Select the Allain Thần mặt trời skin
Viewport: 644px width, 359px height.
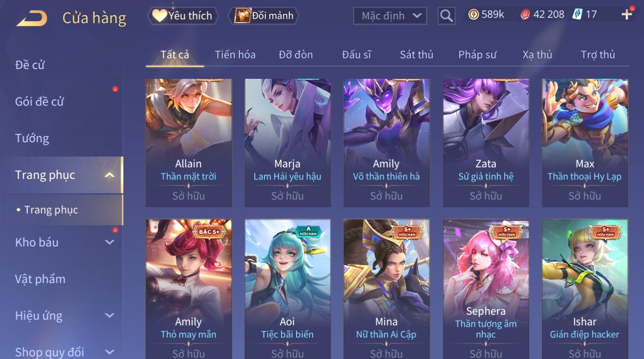point(189,143)
